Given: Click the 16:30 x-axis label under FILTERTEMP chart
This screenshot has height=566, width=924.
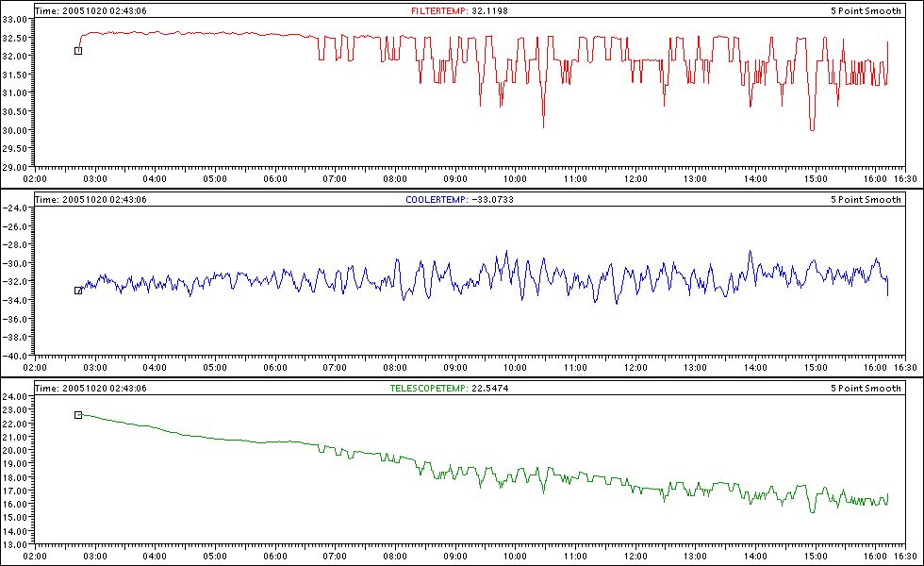Looking at the screenshot, I should click(x=905, y=178).
